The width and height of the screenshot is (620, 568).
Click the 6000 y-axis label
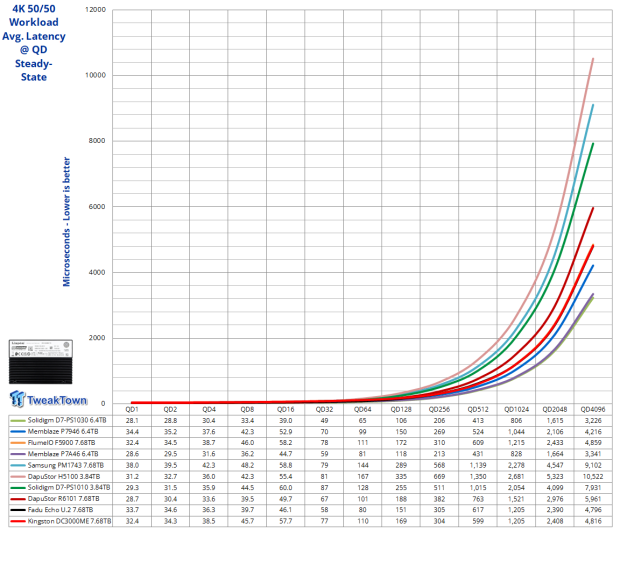97,206
